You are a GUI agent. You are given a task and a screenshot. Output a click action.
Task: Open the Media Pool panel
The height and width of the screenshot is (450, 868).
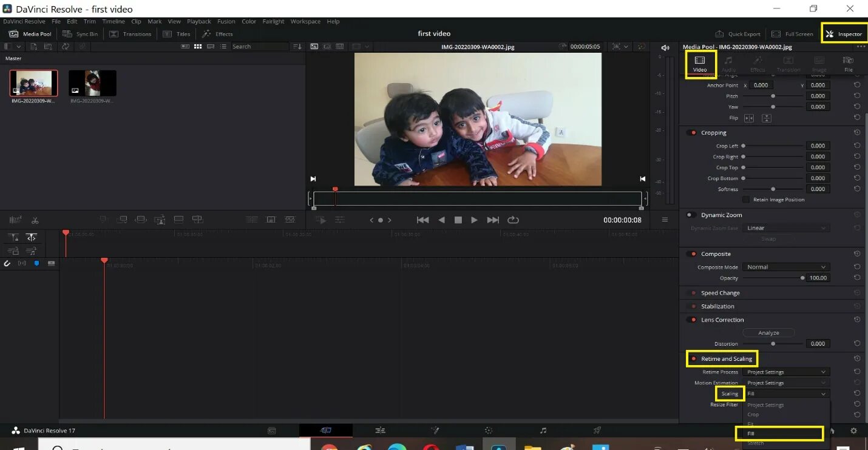coord(30,34)
